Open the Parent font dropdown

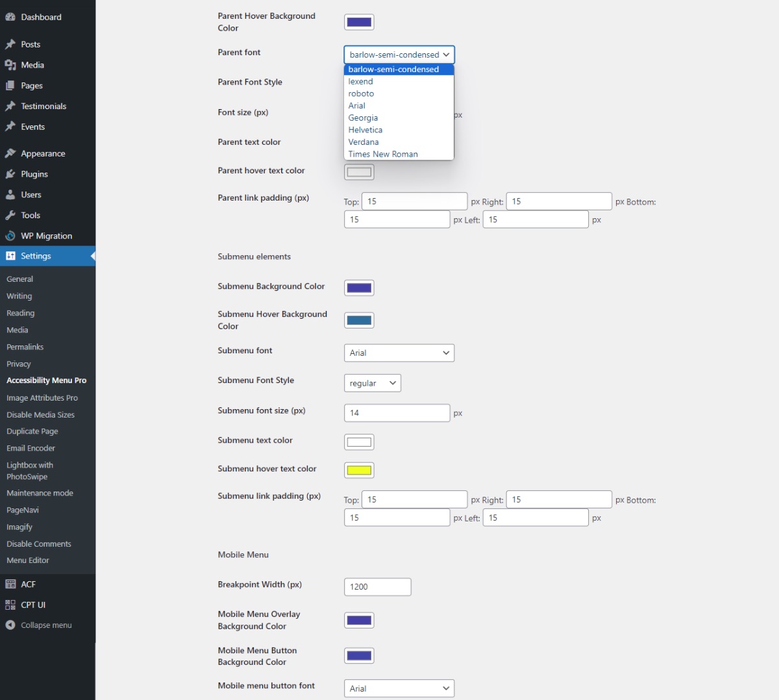click(x=399, y=55)
